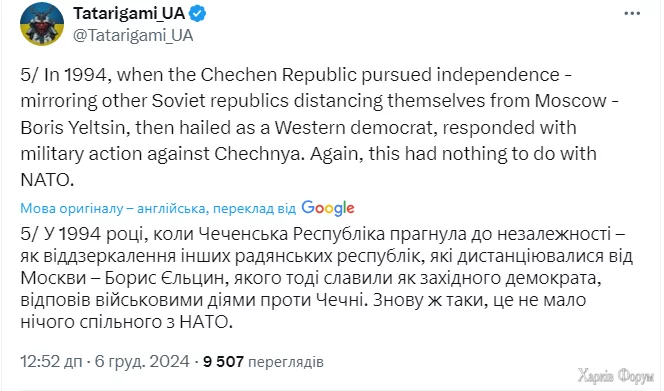Open the three-dot more options menu

[632, 14]
